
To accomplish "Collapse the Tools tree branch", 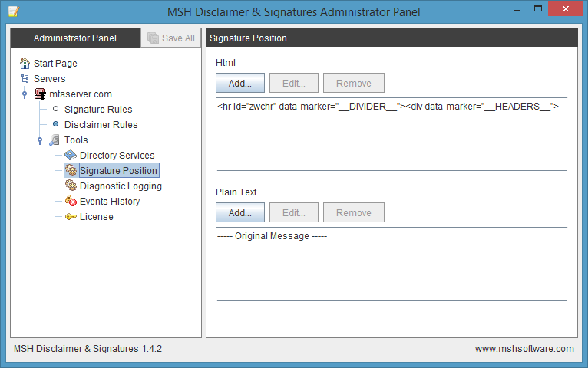I will click(40, 141).
